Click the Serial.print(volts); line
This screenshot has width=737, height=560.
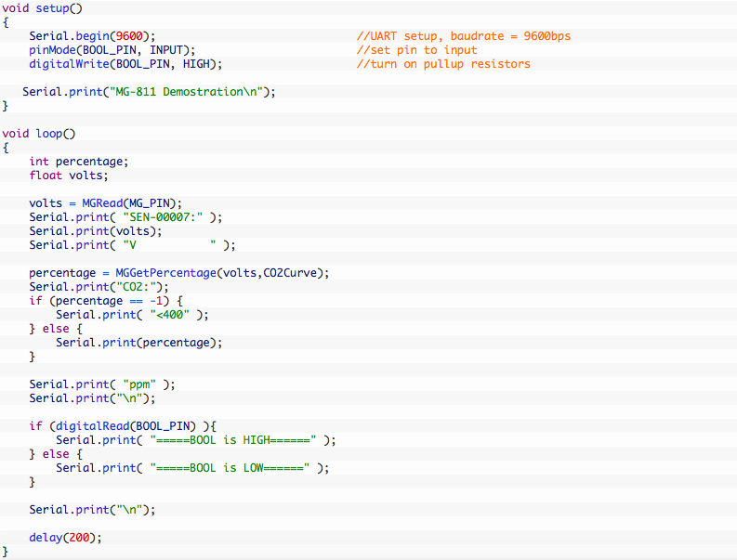coord(96,231)
